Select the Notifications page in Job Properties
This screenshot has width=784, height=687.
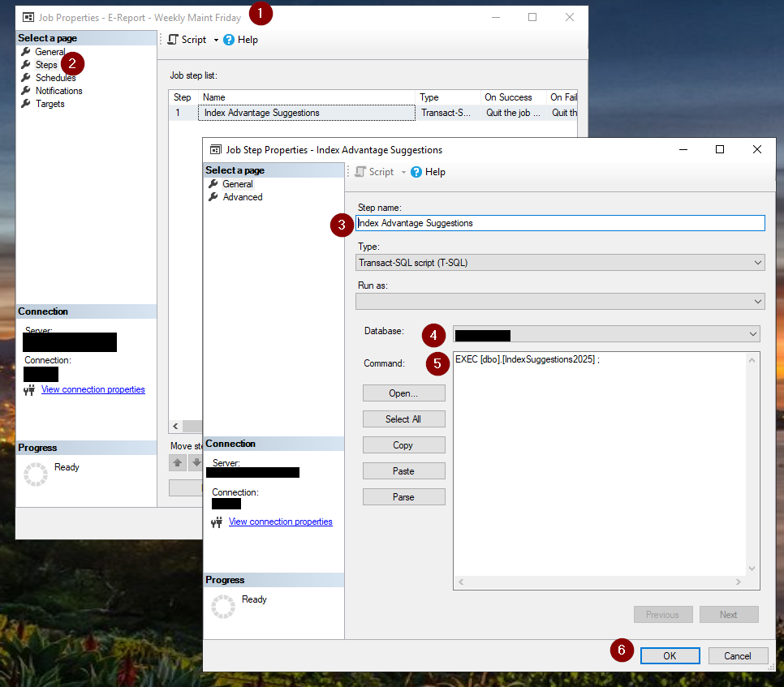[x=58, y=91]
